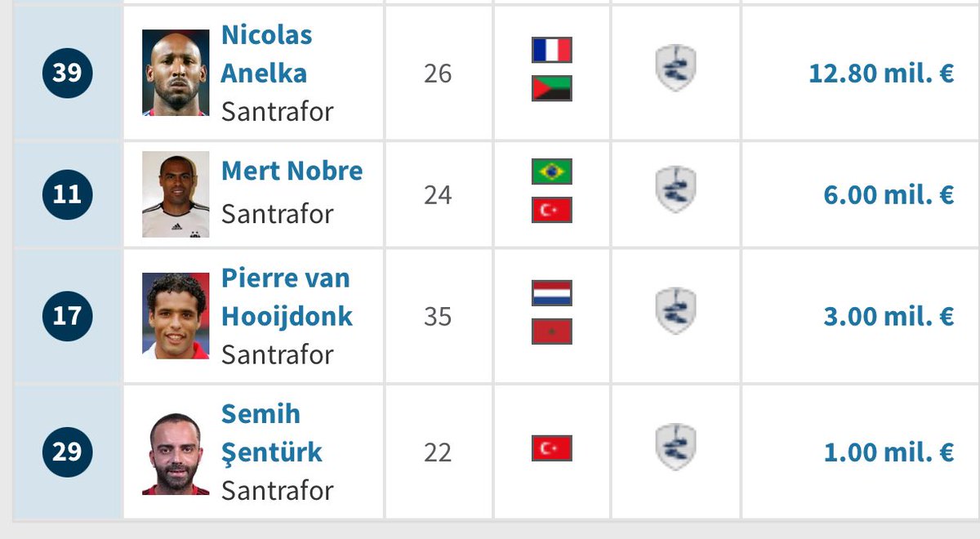980x539 pixels.
Task: Open Pierre van Hooijdonk's profile link
Action: coord(287,297)
